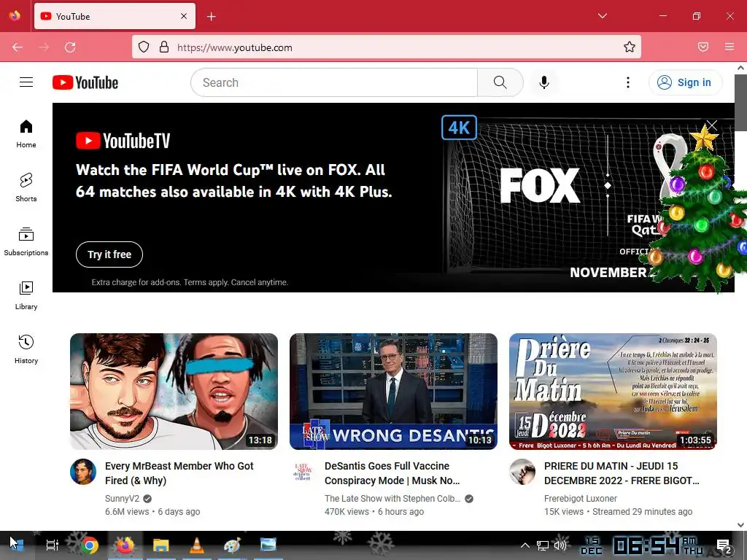Open History in sidebar

(26, 349)
